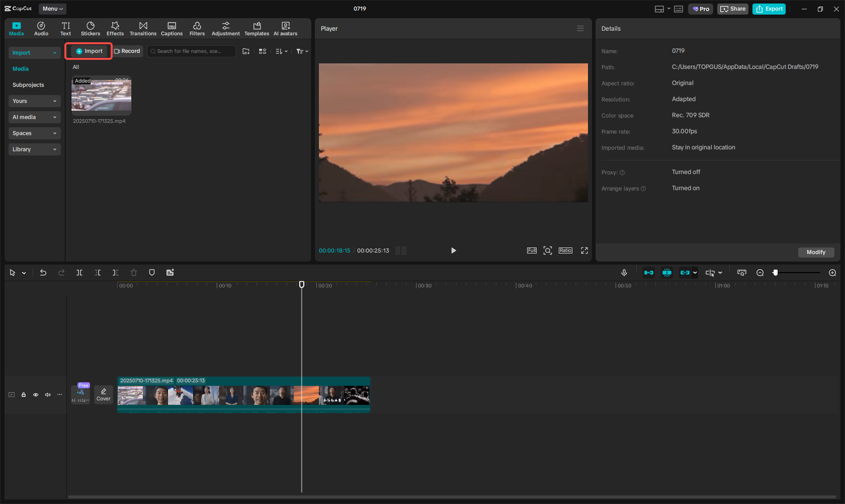845x504 pixels.
Task: Mute the video track audio
Action: pos(48,395)
